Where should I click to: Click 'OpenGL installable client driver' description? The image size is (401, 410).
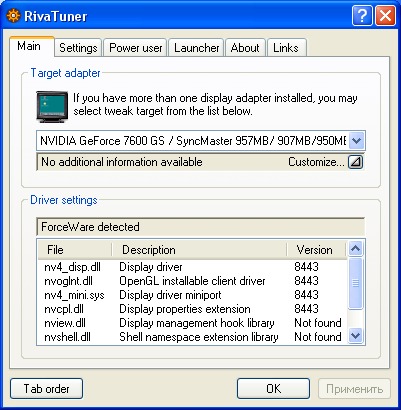point(192,281)
